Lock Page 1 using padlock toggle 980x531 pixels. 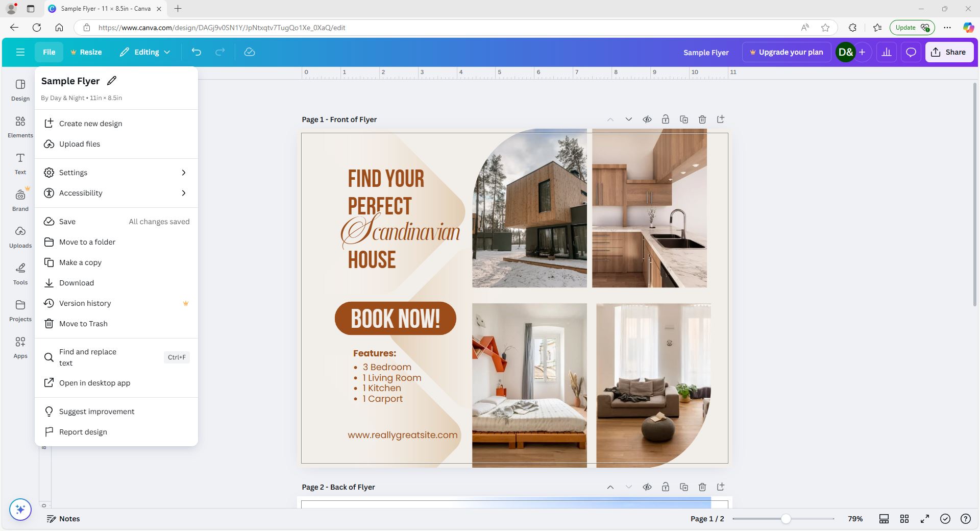(x=665, y=119)
